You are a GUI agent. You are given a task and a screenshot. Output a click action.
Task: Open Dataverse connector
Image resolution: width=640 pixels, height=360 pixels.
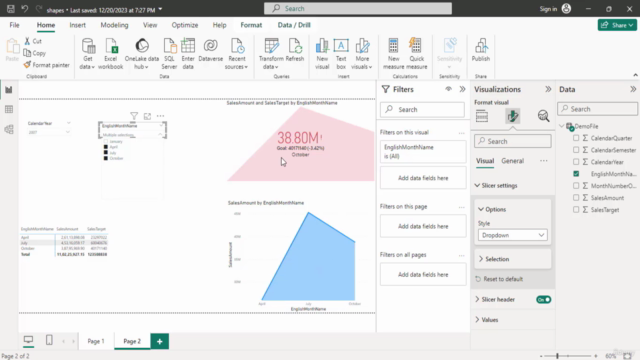[x=211, y=51]
